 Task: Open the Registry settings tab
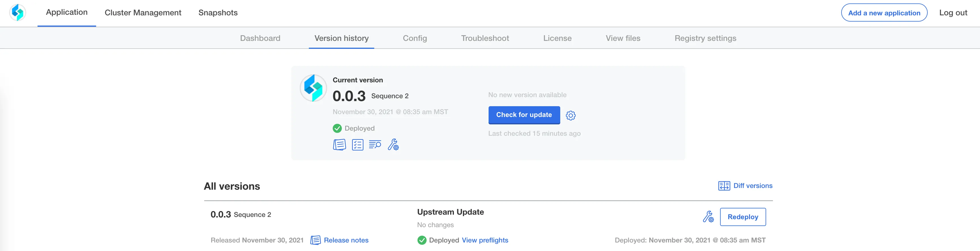pos(705,38)
